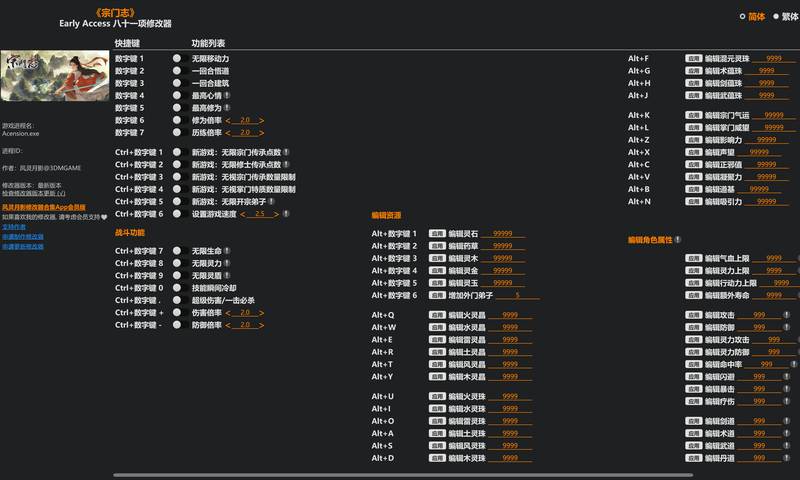Image resolution: width=800 pixels, height=480 pixels.
Task: Decrease 伤害倍率 with the left arrow
Action: (x=228, y=313)
